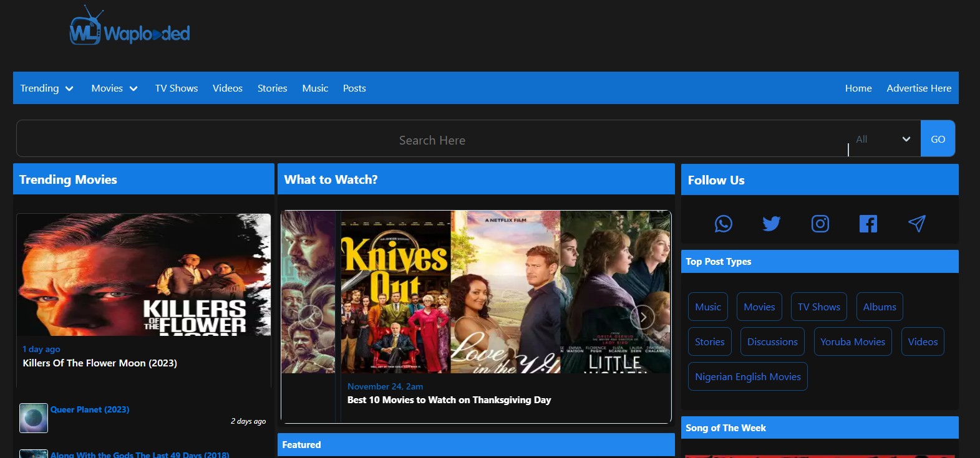Image resolution: width=980 pixels, height=458 pixels.
Task: Open the Instagram follow icon
Action: pos(820,224)
